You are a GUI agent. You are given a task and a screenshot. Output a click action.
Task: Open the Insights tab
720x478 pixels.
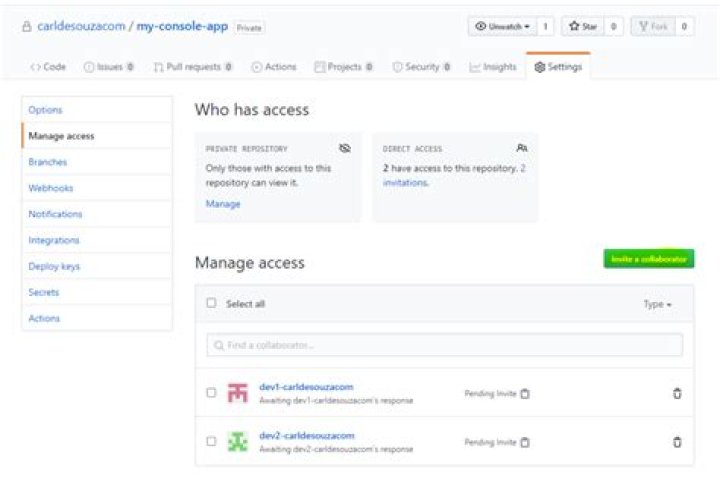(493, 67)
